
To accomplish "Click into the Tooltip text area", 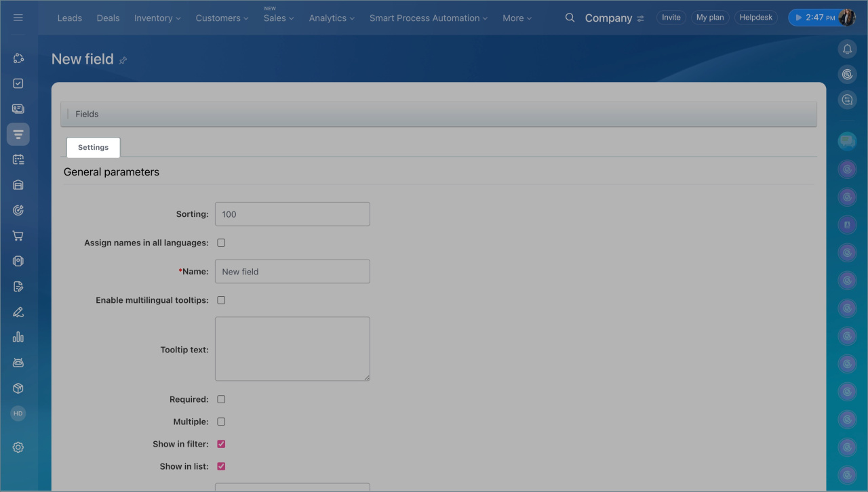I will [x=292, y=348].
